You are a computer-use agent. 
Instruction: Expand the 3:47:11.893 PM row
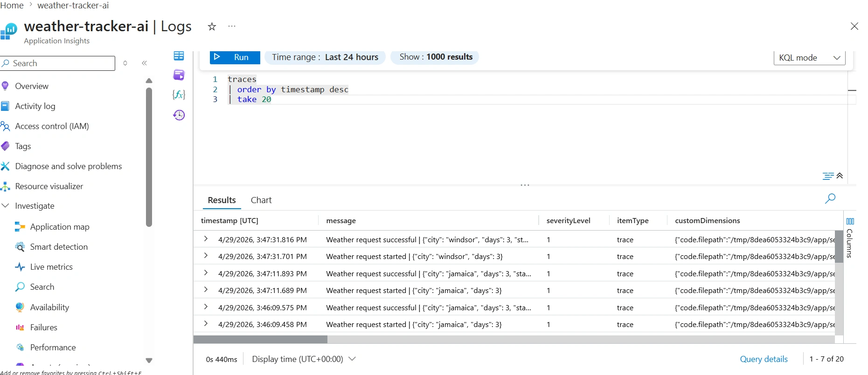[x=206, y=273]
